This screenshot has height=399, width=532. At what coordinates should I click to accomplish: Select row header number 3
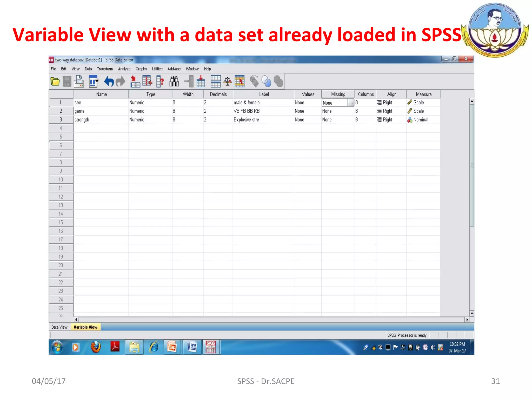(x=61, y=119)
